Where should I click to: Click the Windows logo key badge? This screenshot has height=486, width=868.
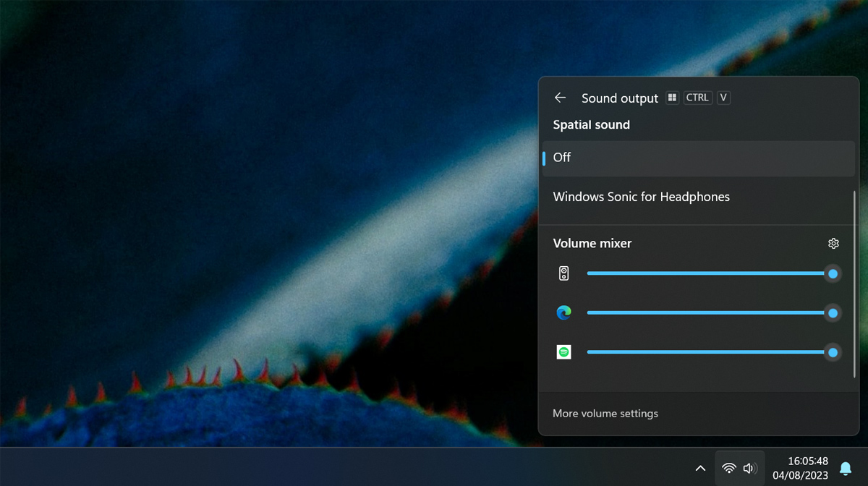click(673, 98)
